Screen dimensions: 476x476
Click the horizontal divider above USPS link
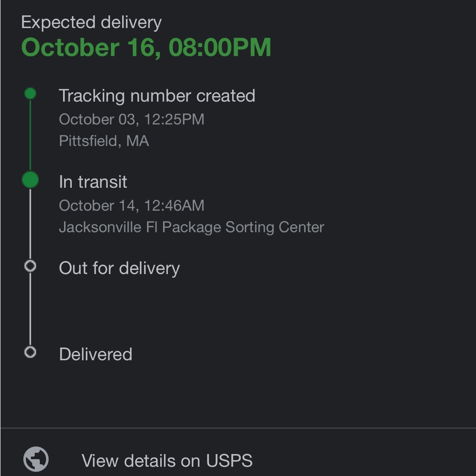[x=238, y=428]
